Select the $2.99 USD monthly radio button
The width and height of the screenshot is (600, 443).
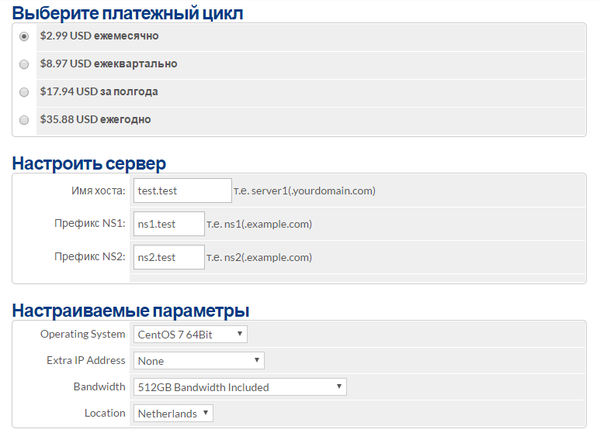(24, 36)
